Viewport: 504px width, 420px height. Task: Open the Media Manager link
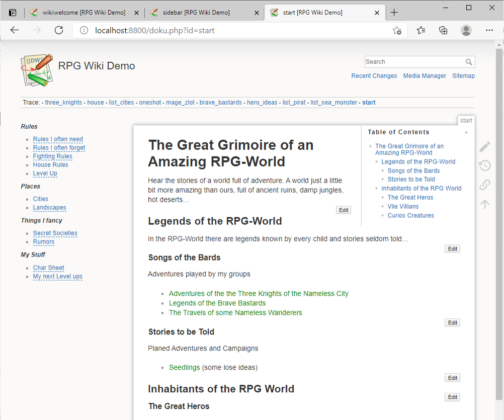tap(425, 75)
